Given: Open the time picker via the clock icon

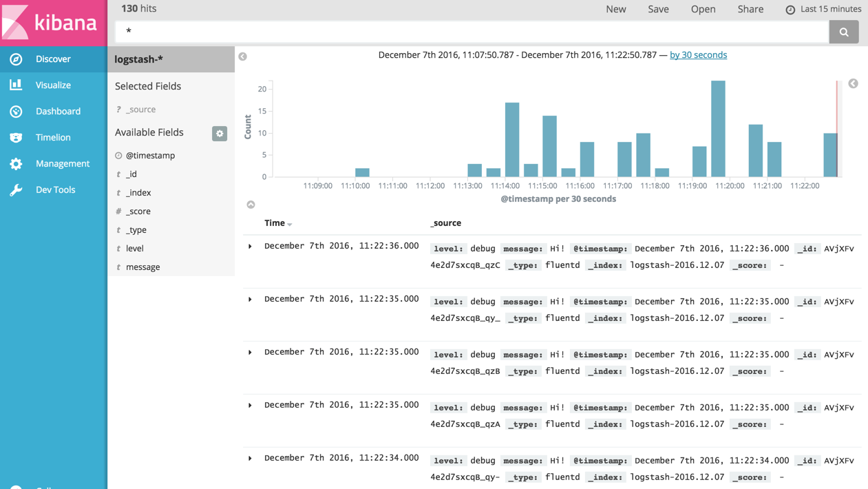Looking at the screenshot, I should pos(791,9).
